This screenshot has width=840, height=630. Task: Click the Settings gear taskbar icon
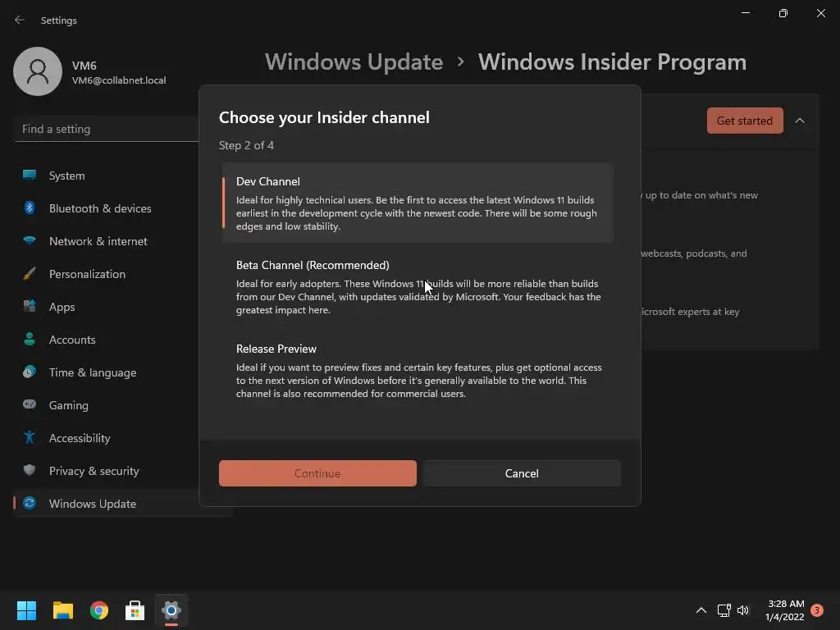point(171,610)
